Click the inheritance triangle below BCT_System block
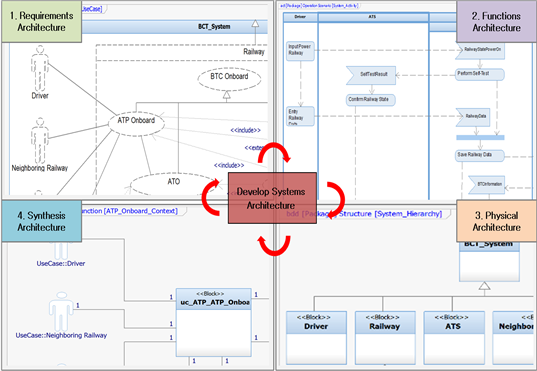 pos(484,286)
